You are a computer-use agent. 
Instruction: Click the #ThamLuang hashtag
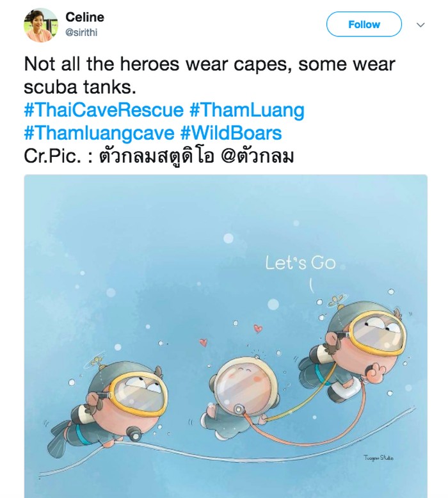click(x=247, y=110)
